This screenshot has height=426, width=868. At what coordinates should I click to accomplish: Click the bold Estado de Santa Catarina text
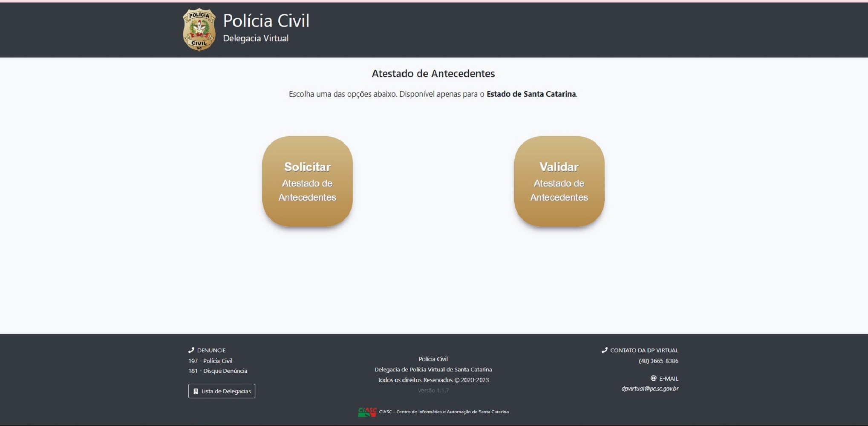point(531,94)
